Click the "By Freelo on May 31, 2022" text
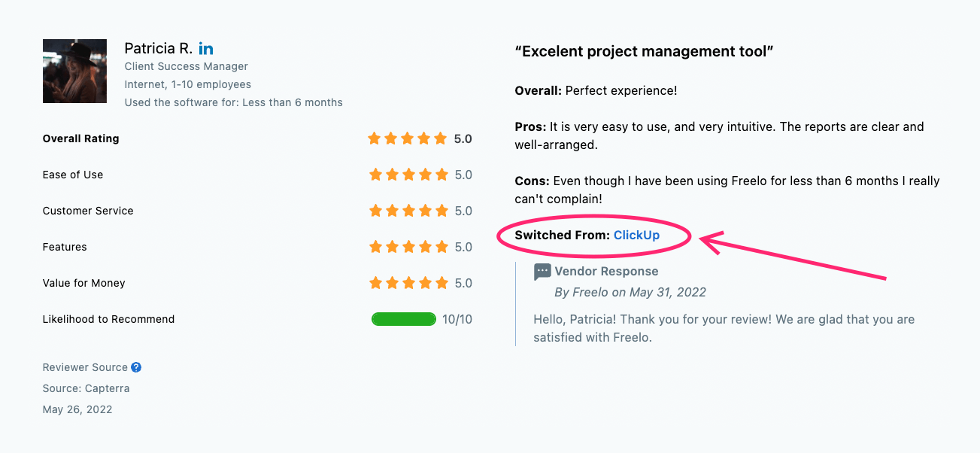 (630, 292)
